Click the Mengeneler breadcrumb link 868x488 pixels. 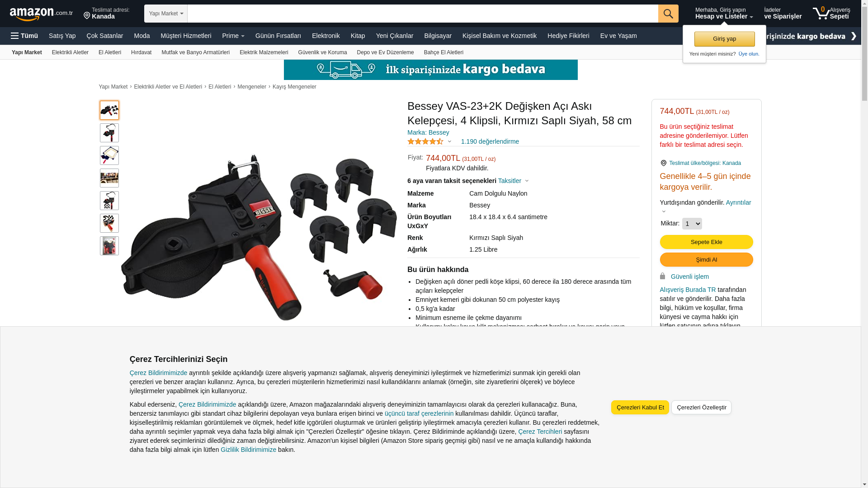click(x=252, y=87)
